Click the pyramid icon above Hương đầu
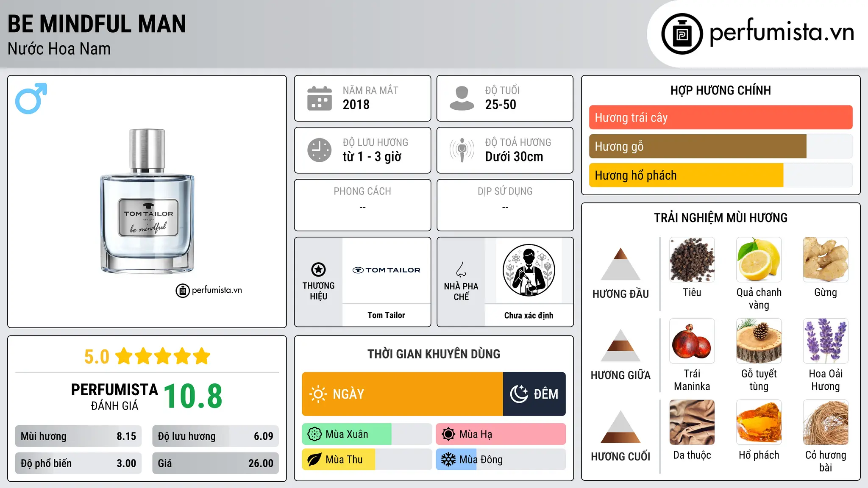The width and height of the screenshot is (868, 488). tap(620, 264)
